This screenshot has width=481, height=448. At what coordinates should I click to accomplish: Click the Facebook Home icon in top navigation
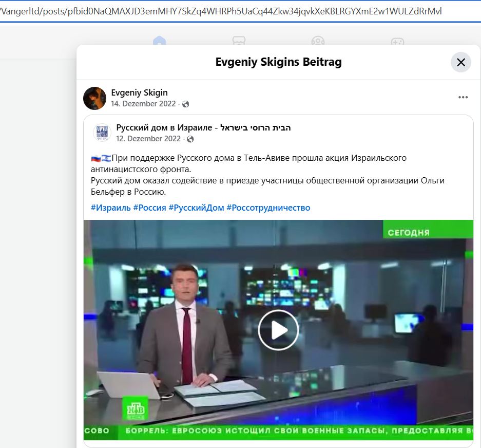click(160, 41)
